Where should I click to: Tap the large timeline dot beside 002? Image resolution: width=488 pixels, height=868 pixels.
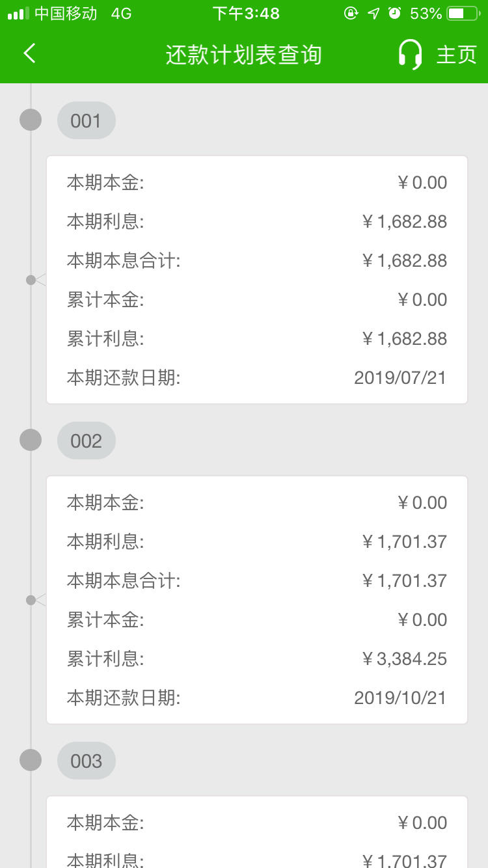click(x=31, y=440)
